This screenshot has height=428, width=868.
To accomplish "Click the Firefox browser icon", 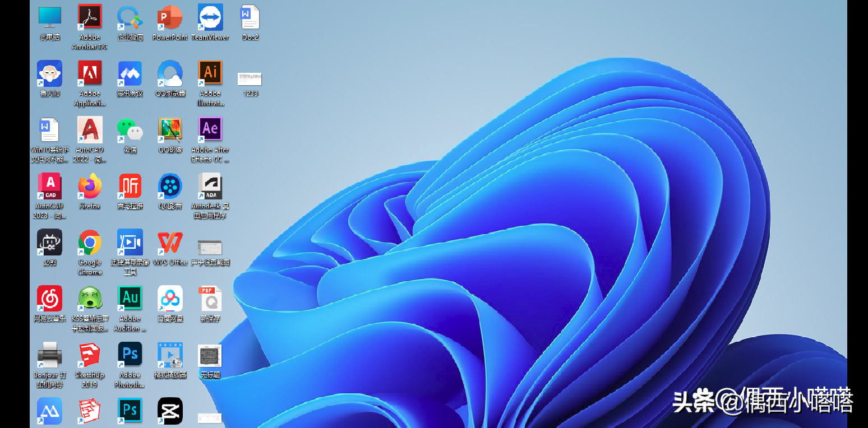I will click(x=90, y=185).
